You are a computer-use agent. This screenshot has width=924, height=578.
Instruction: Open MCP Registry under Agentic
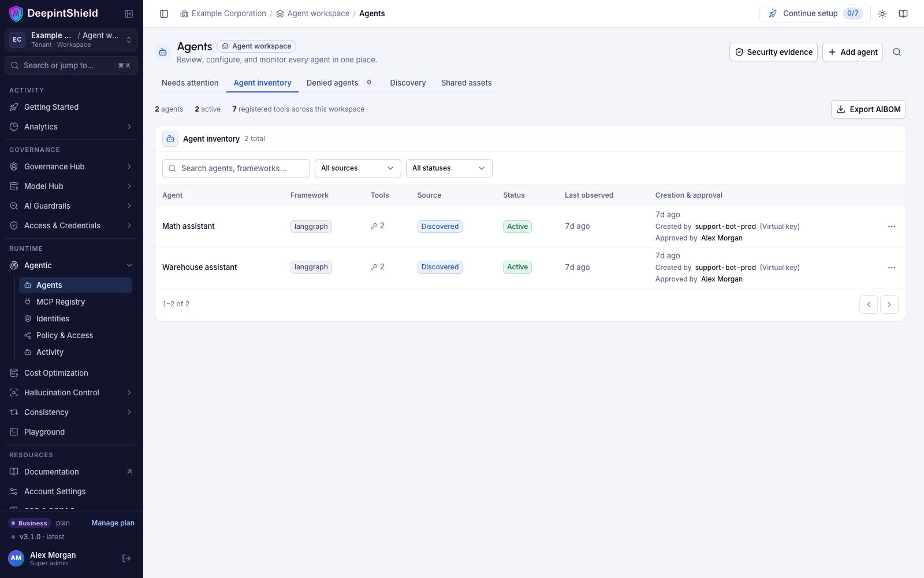(x=76, y=302)
